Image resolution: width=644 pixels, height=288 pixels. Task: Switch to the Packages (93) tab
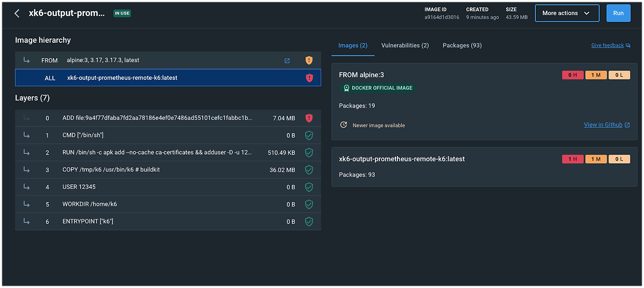(x=462, y=45)
